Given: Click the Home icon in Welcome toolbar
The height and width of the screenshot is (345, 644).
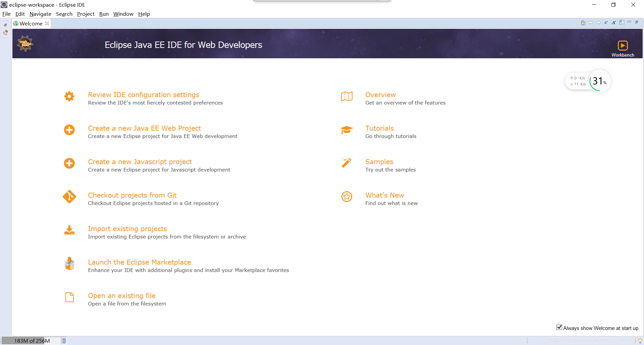Looking at the screenshot, I should [x=583, y=23].
